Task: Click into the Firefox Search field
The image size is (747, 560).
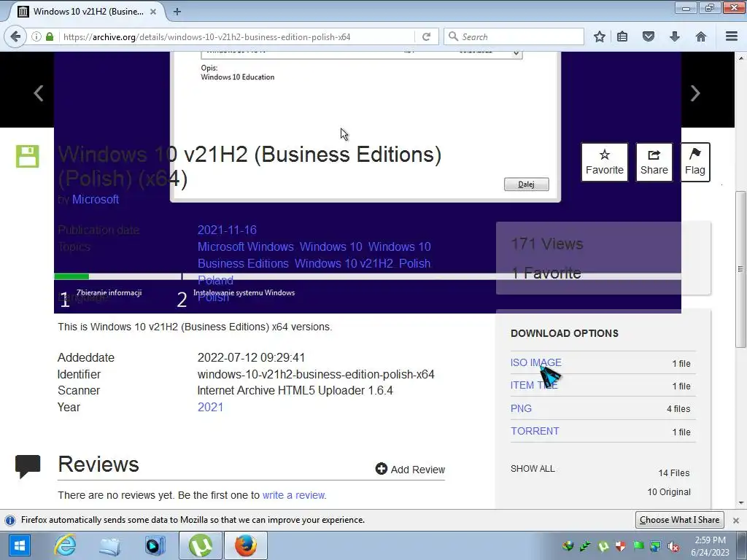Action: click(514, 36)
